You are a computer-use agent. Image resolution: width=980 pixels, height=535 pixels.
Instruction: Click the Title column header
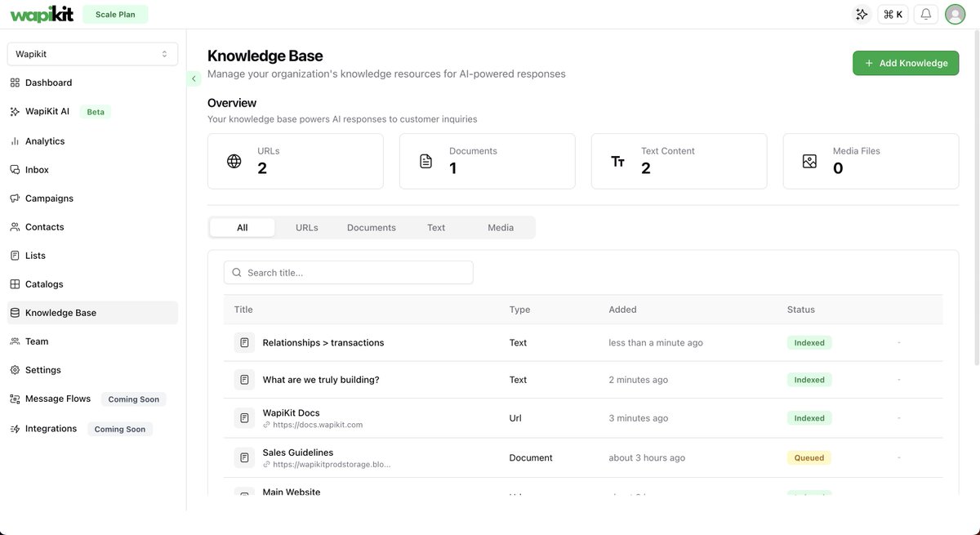click(x=243, y=310)
